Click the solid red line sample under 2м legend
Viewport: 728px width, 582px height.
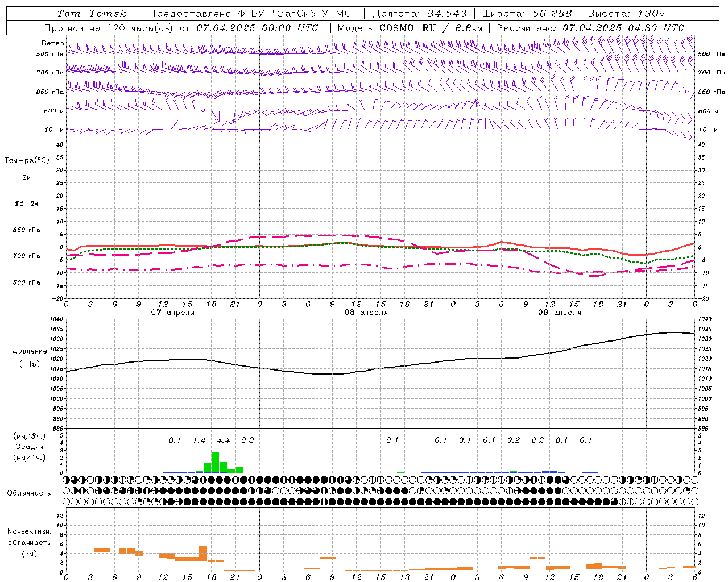coord(26,184)
